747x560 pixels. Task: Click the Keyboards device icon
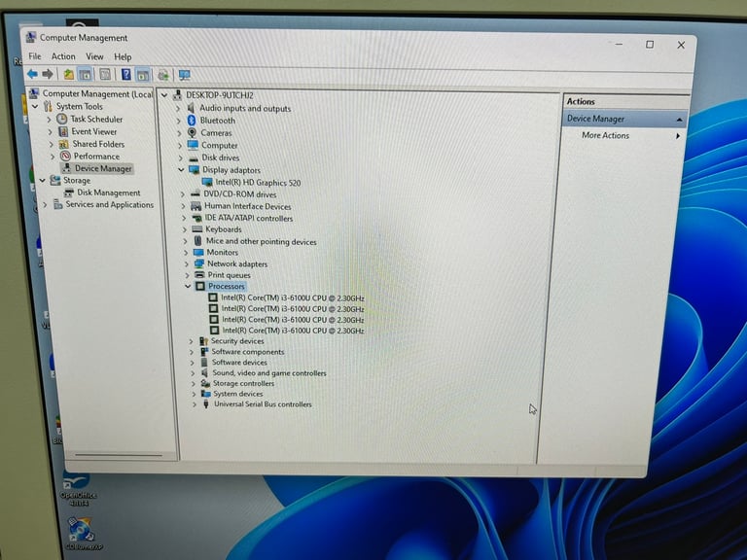pyautogui.click(x=197, y=229)
